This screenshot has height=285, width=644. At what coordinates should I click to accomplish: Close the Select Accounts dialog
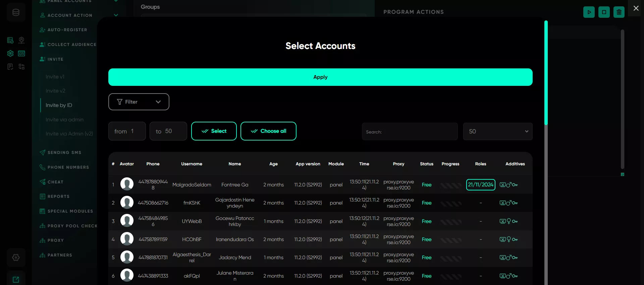636,8
